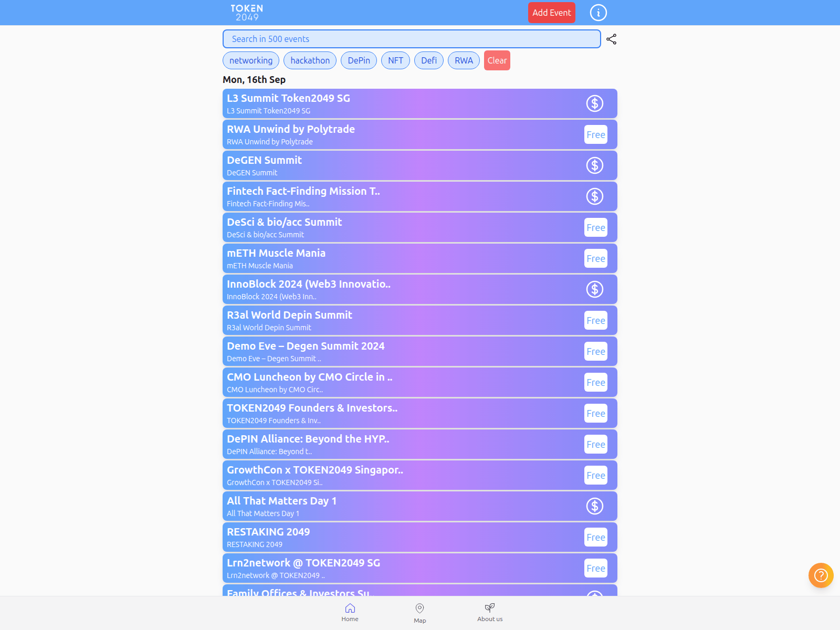Open DeGEN Summit event title
840x630 pixels.
click(x=264, y=160)
